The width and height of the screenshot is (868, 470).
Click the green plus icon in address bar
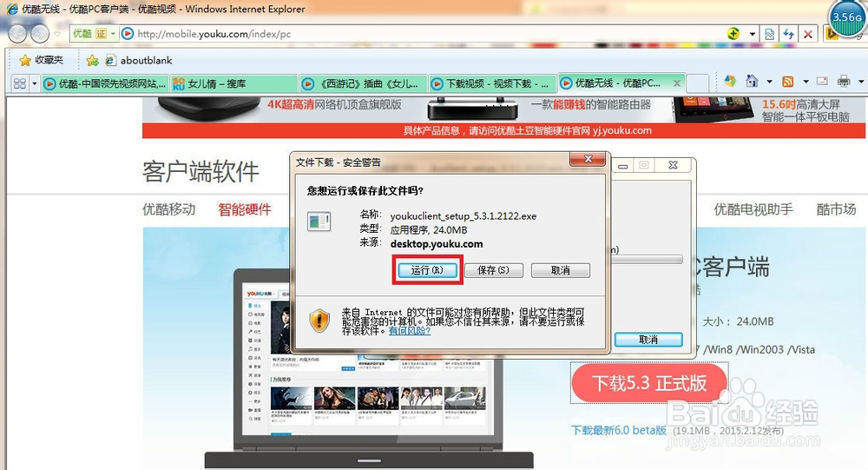tap(733, 34)
